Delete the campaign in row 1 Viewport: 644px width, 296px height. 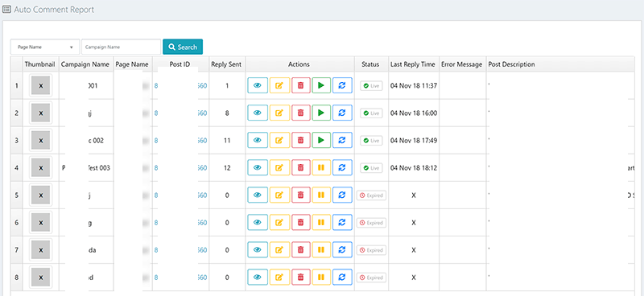[301, 85]
